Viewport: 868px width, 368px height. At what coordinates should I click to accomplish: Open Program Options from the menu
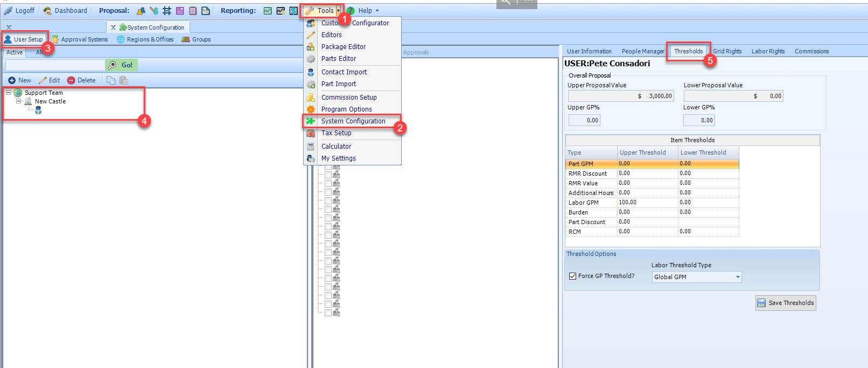click(x=346, y=109)
